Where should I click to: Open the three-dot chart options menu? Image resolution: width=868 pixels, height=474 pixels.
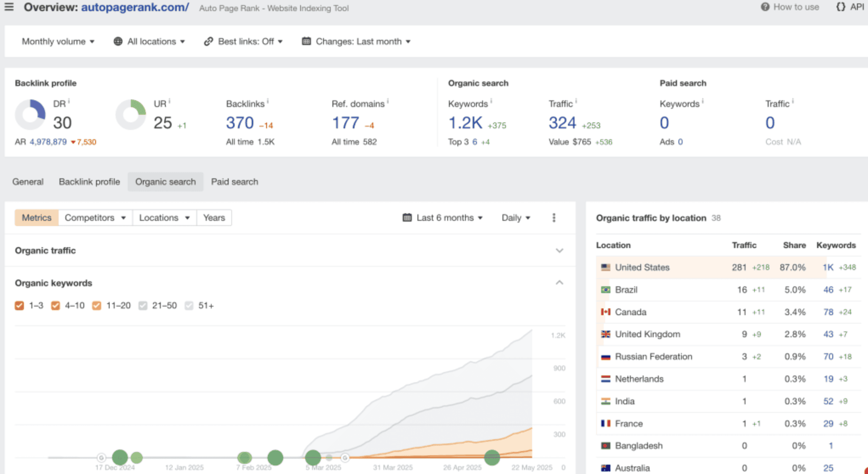click(553, 218)
